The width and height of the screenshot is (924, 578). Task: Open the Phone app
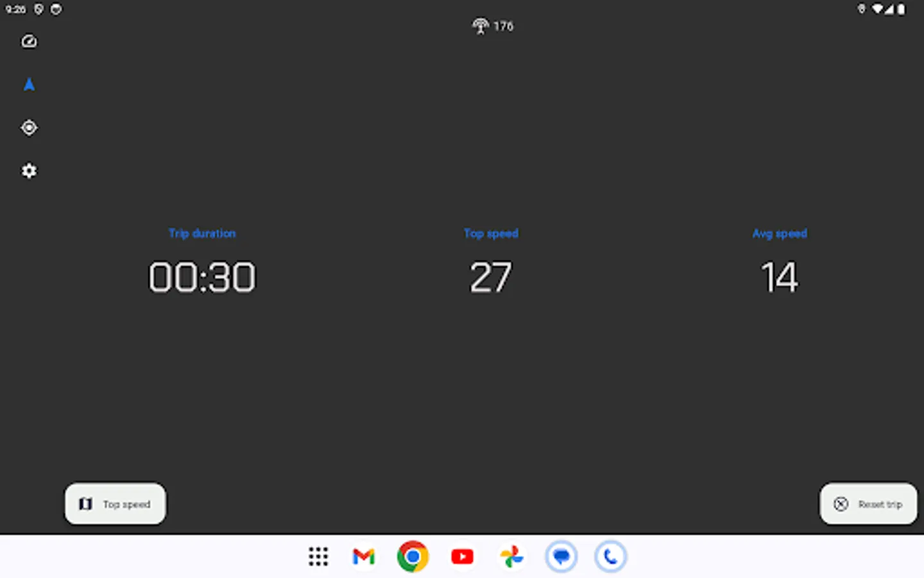[x=610, y=556]
